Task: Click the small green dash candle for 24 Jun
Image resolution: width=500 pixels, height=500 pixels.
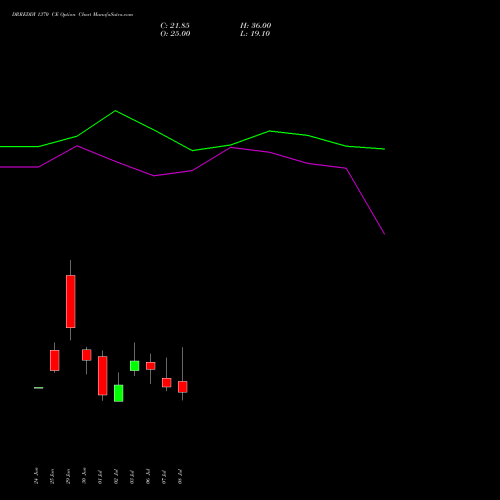Action: click(38, 388)
